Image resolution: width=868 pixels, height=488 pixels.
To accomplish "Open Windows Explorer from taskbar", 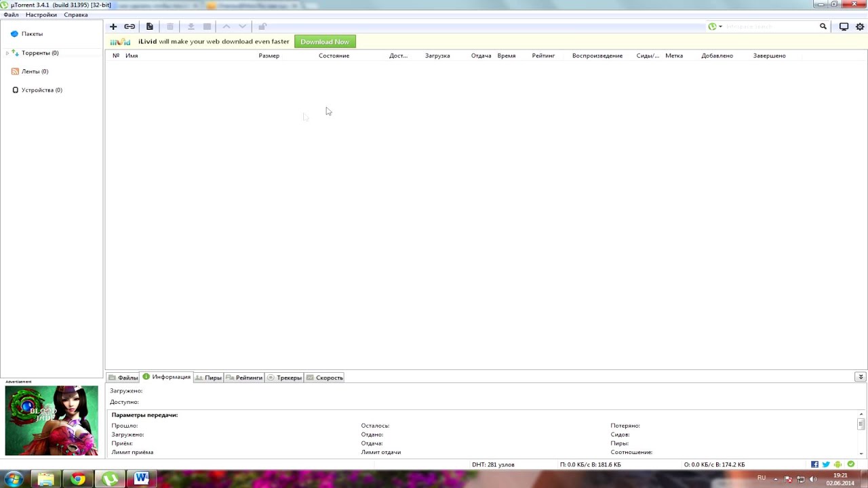I will (45, 479).
